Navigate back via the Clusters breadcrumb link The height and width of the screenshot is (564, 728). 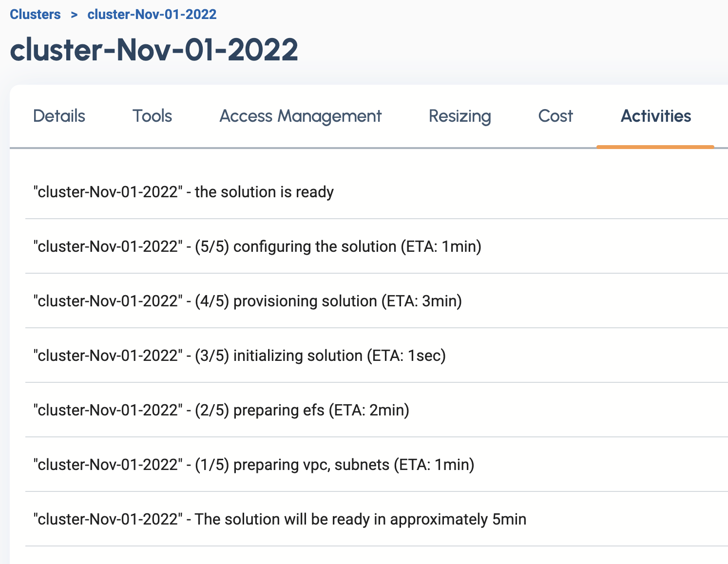click(x=35, y=14)
